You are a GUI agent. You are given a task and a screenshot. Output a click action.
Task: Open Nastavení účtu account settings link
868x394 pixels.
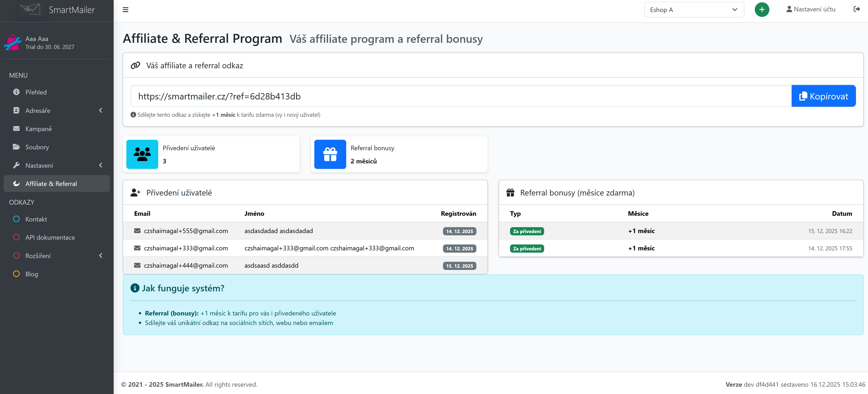811,9
